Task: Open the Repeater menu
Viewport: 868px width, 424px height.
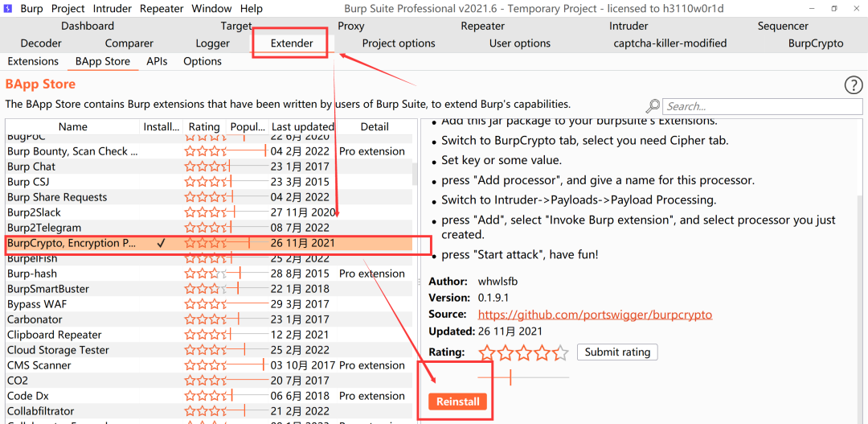Action: click(x=162, y=9)
